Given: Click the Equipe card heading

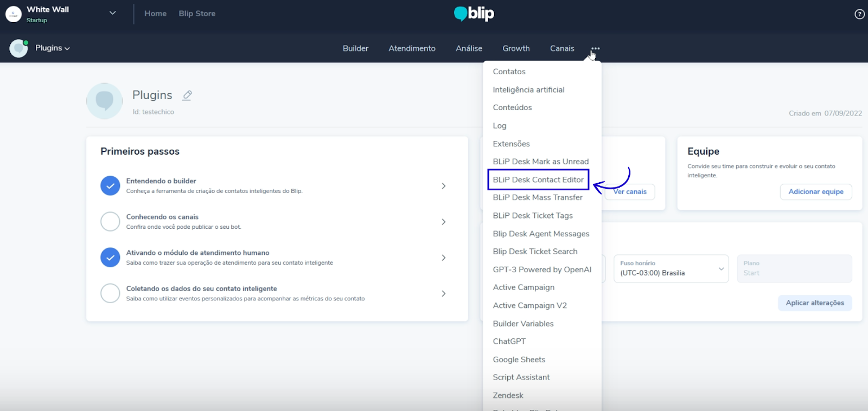Looking at the screenshot, I should [703, 151].
